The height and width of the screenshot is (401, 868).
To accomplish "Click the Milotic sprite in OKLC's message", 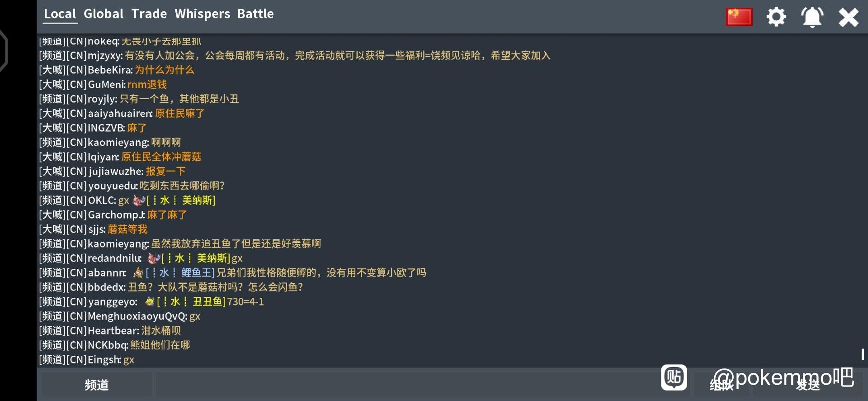I will click(x=139, y=200).
